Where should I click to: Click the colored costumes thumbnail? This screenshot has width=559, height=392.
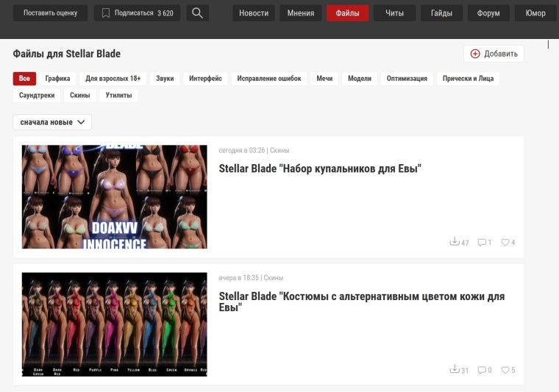pyautogui.click(x=115, y=324)
